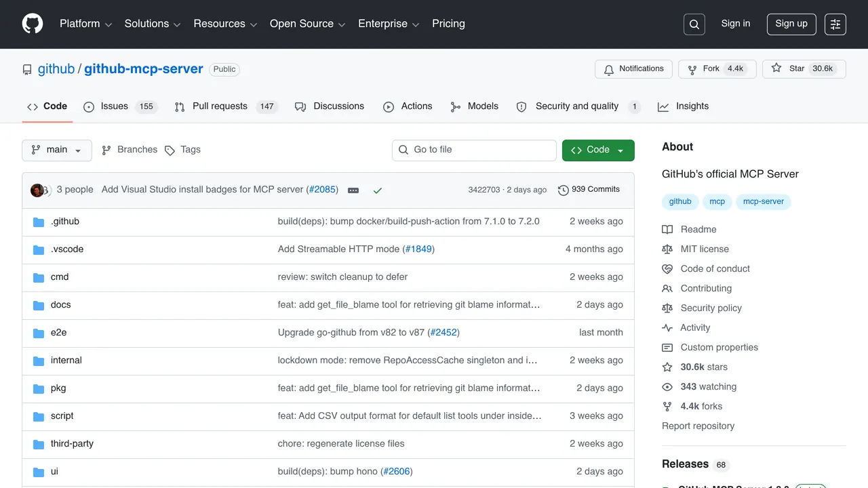868x488 pixels.
Task: Expand the Solutions menu
Action: 153,24
